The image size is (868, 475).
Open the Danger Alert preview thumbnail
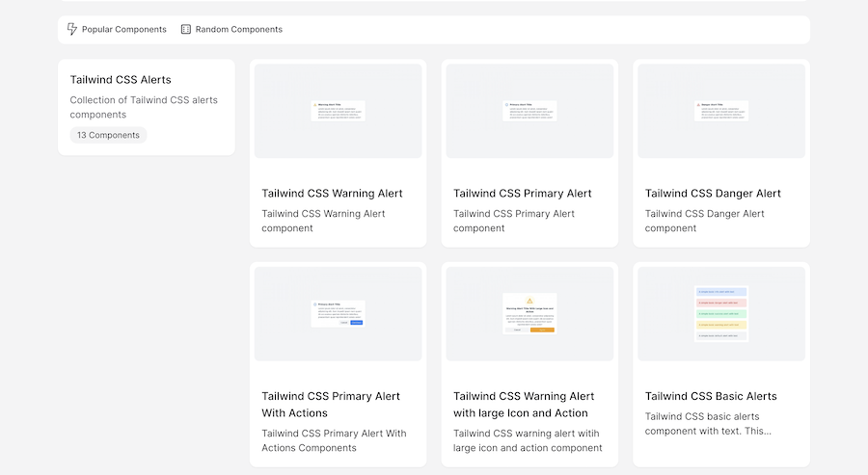coord(721,111)
